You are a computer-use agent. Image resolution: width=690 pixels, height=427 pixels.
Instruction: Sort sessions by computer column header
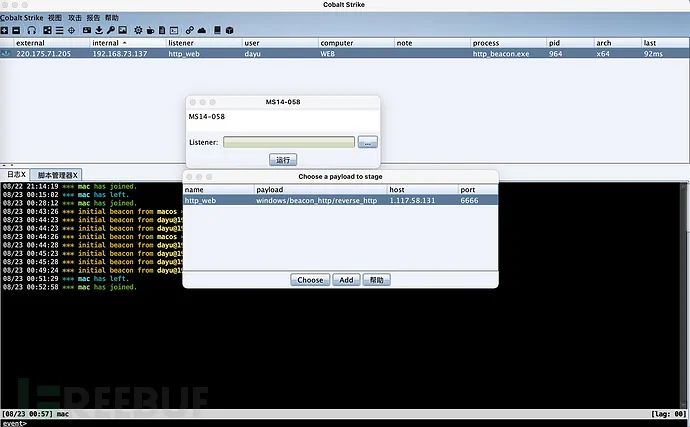click(356, 43)
